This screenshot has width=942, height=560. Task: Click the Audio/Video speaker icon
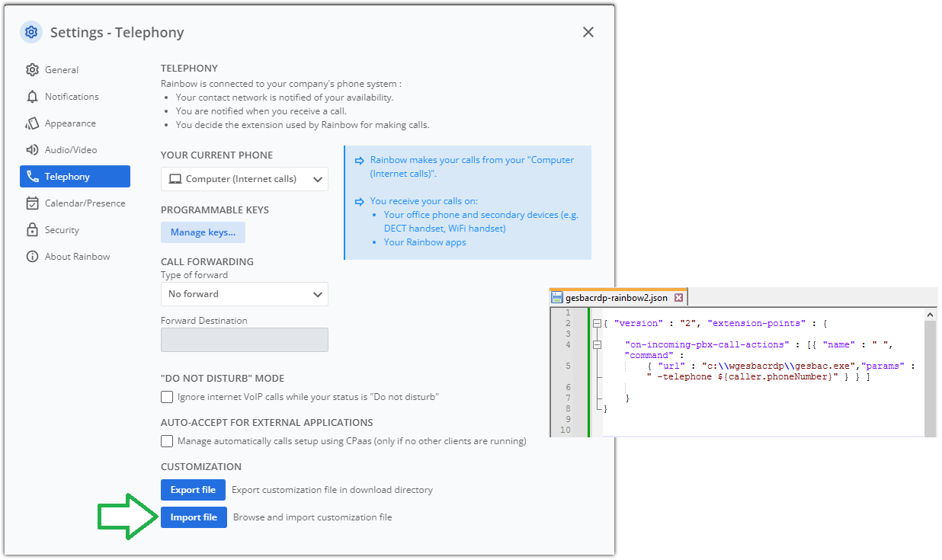pos(32,150)
